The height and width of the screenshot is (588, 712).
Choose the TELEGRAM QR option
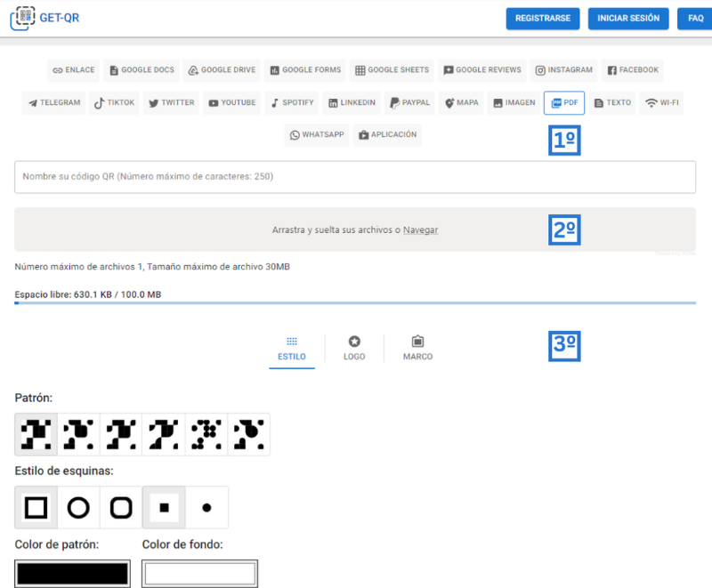[x=53, y=102]
